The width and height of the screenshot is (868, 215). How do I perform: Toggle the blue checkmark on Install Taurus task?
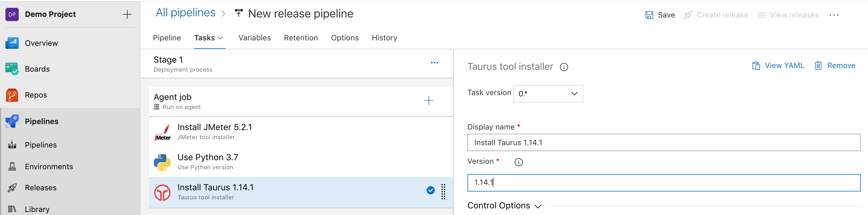click(430, 190)
